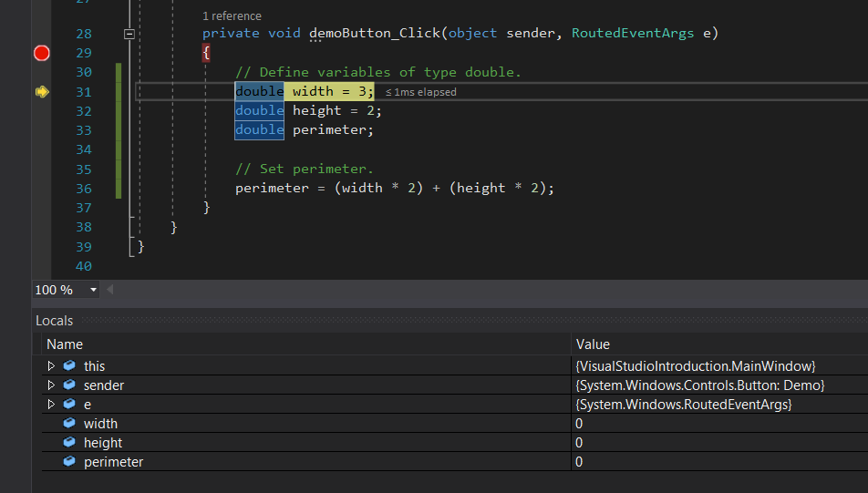Click the cube icon beside the 'e' variable
This screenshot has width=868, height=493.
[x=69, y=404]
